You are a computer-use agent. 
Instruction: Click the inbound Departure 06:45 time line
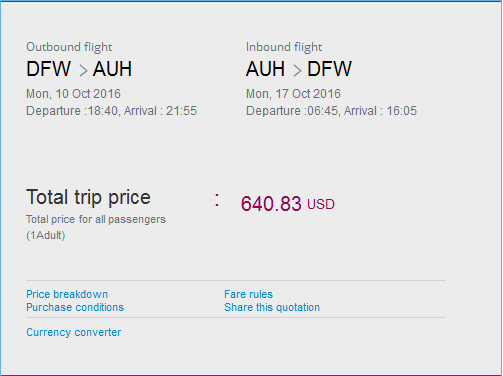(x=331, y=111)
